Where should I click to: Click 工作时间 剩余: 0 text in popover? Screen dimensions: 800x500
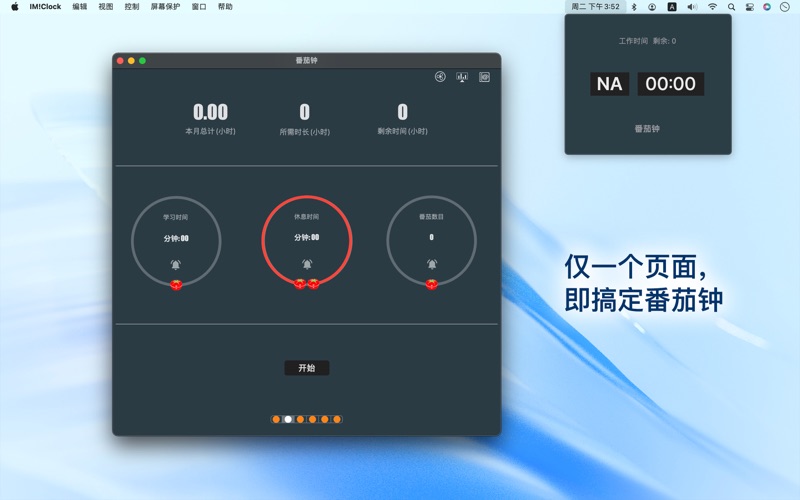[647, 41]
